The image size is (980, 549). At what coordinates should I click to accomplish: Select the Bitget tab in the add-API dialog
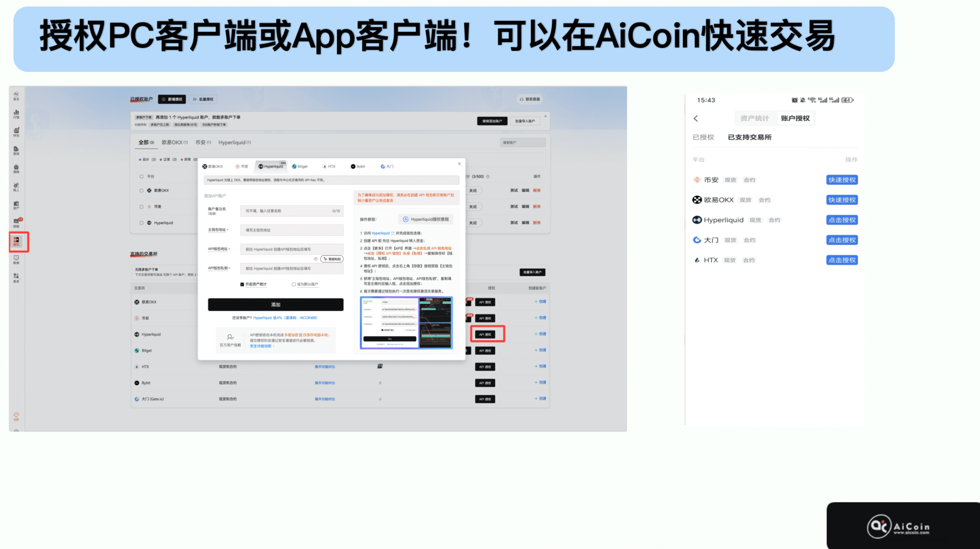coord(300,167)
